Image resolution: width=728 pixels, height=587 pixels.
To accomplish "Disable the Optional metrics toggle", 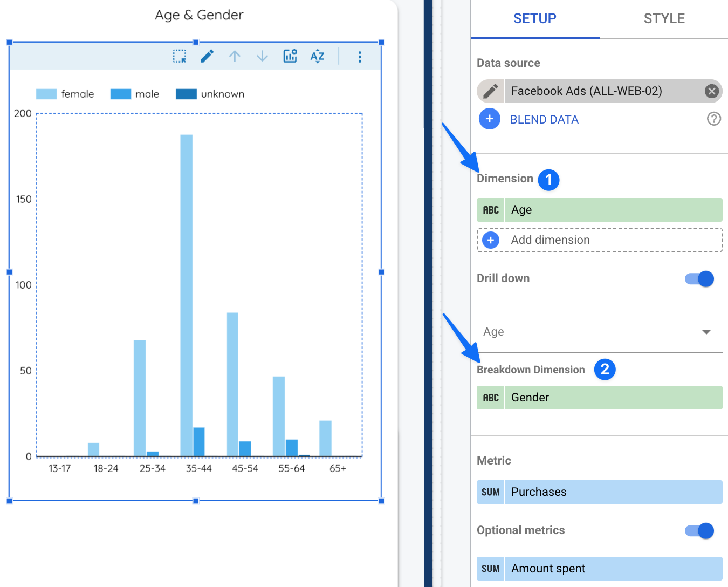I will (698, 531).
